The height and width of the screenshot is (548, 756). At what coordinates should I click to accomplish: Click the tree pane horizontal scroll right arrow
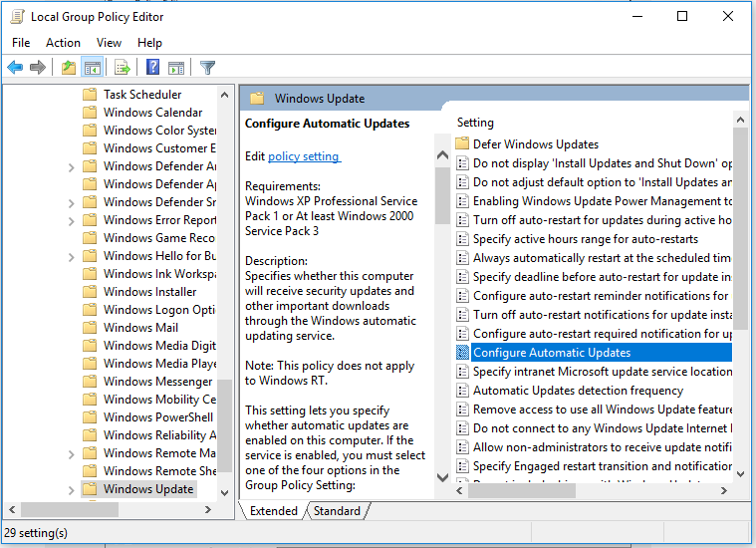208,509
